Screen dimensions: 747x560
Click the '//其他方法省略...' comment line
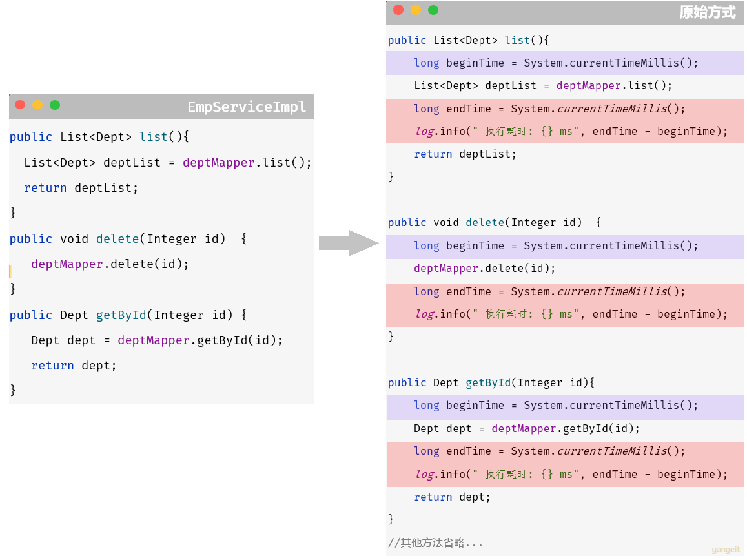[x=435, y=543]
